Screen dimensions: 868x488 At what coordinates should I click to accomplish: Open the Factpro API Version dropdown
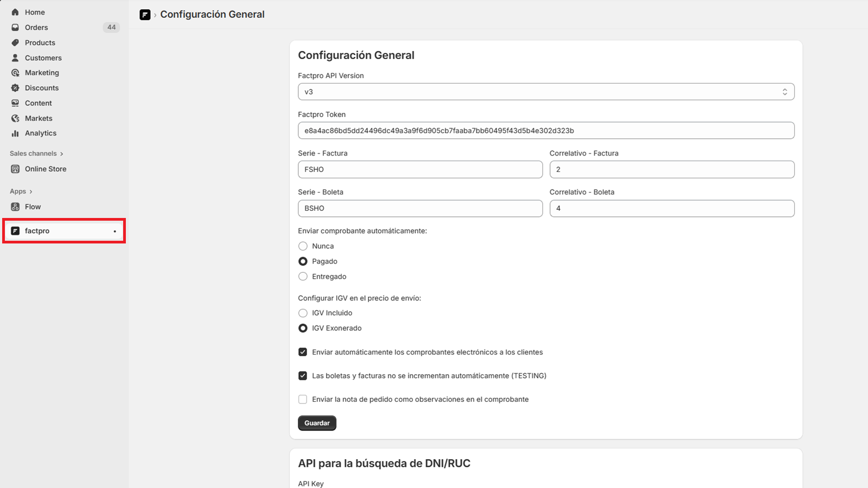point(546,92)
